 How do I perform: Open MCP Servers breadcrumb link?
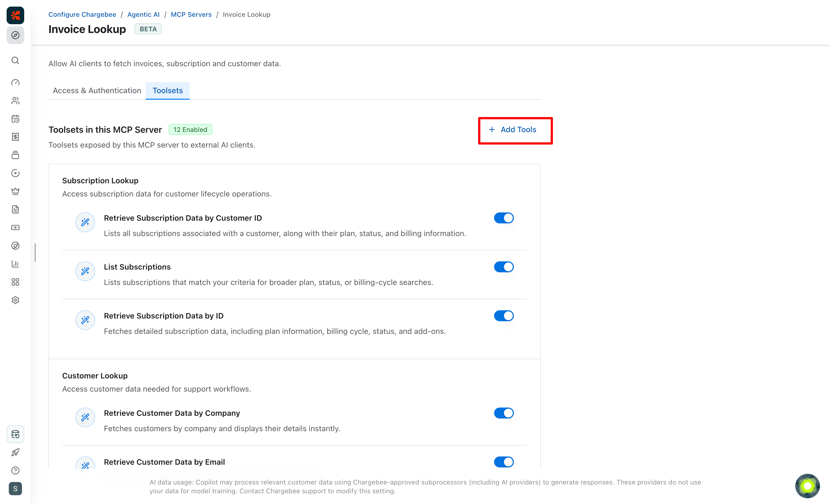coord(191,15)
